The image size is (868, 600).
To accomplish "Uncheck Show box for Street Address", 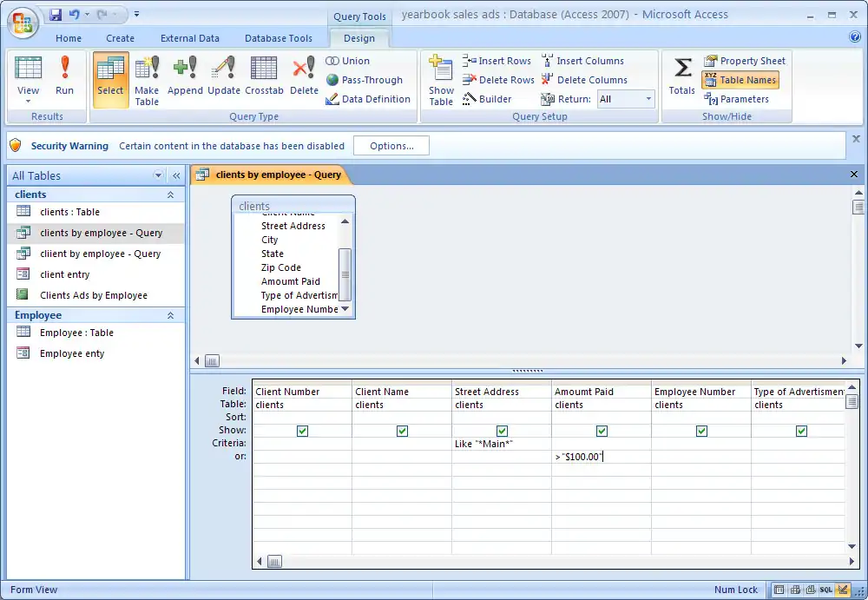I will (502, 431).
